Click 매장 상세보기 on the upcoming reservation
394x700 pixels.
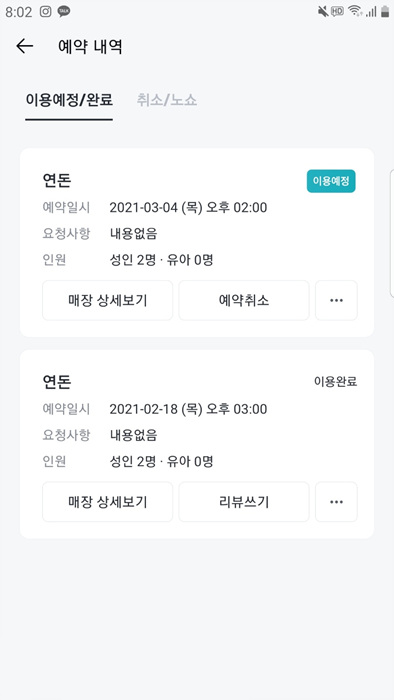[x=108, y=300]
